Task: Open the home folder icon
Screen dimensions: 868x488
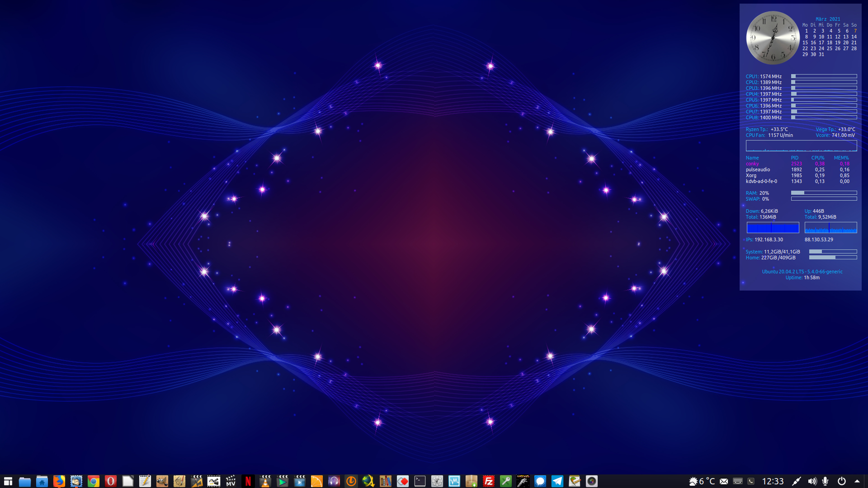Action: click(42, 481)
